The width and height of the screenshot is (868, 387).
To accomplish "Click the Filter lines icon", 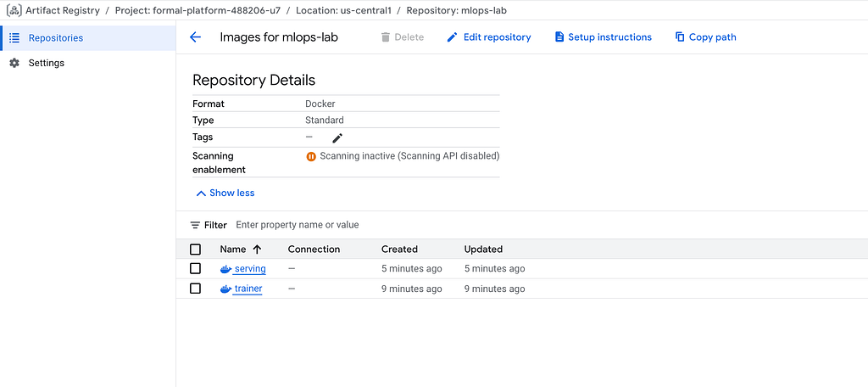I will click(195, 225).
